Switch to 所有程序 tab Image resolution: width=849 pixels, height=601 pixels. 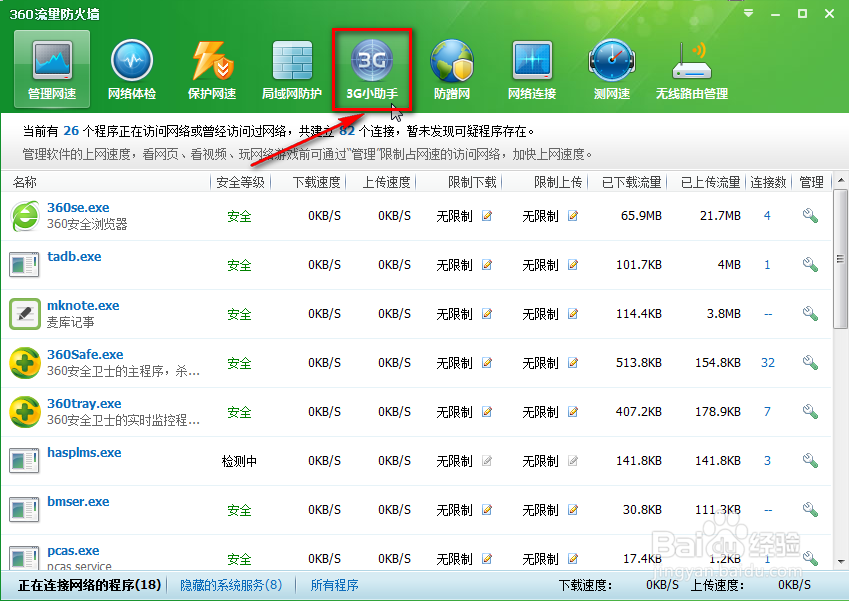[x=334, y=585]
